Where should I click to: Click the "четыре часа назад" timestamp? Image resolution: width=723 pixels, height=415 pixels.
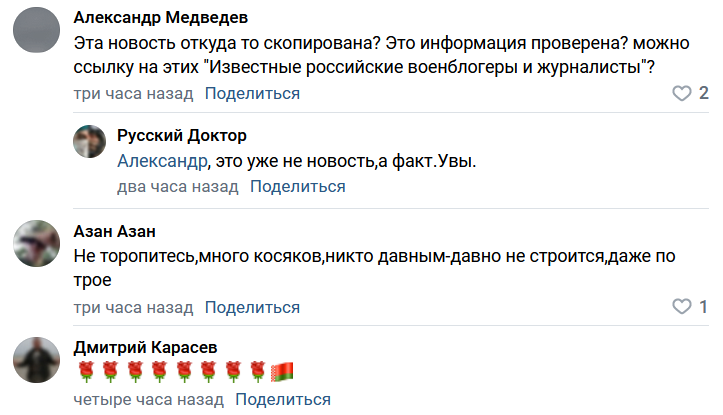[x=148, y=399]
